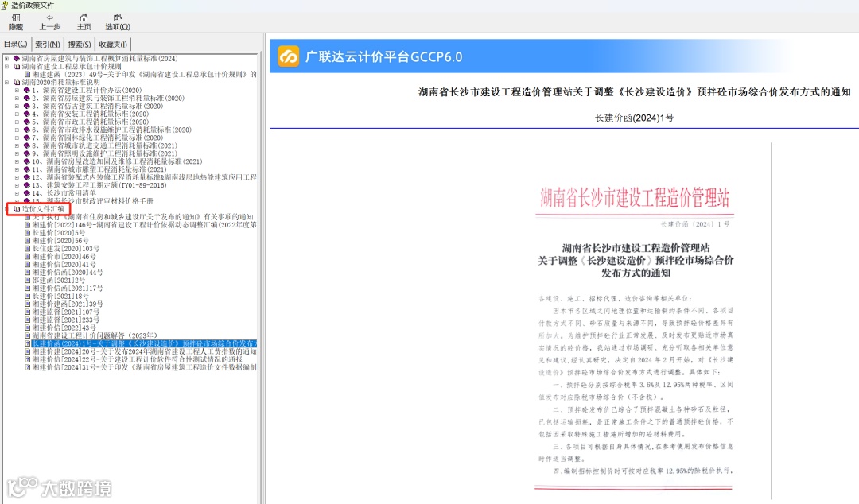Open 湘建监督[2021]233号 document
The image size is (859, 504).
coord(66,320)
